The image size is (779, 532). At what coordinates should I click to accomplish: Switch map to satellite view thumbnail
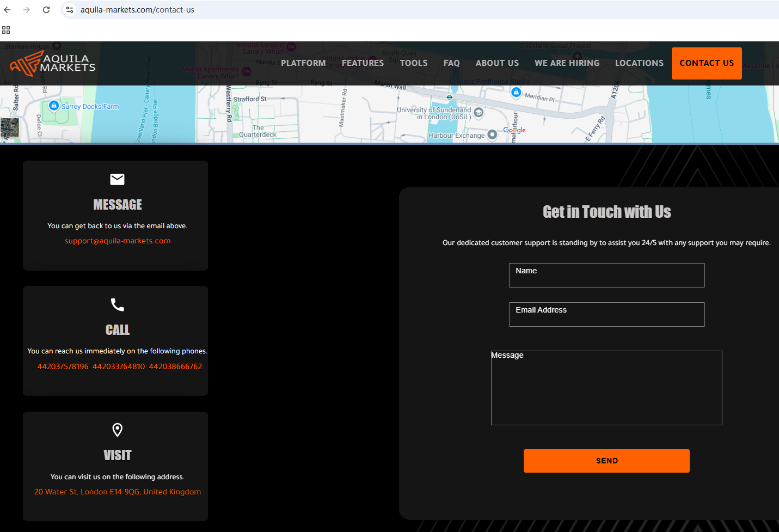[x=10, y=127]
